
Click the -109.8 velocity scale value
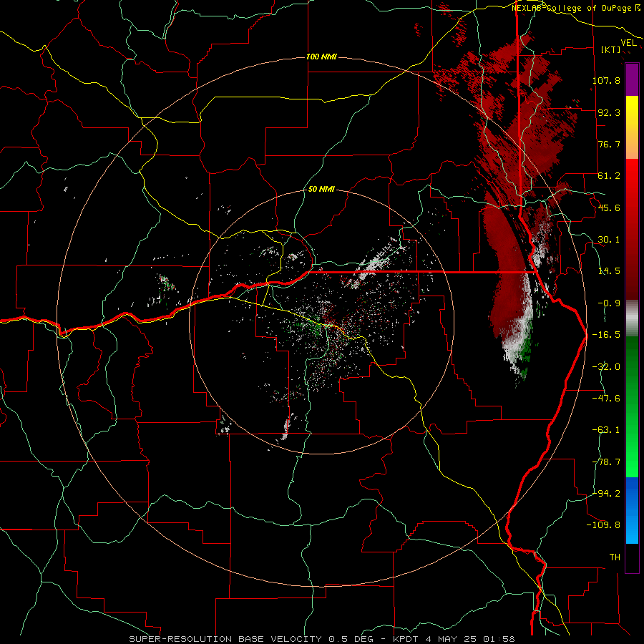coord(603,525)
